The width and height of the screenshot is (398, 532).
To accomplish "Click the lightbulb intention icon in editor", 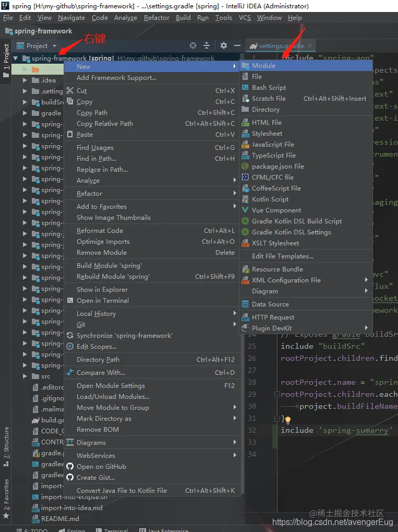I will (x=288, y=420).
